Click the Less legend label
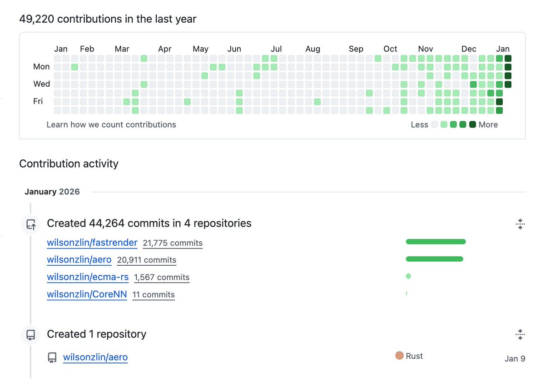Image resolution: width=545 pixels, height=392 pixels. coord(420,124)
